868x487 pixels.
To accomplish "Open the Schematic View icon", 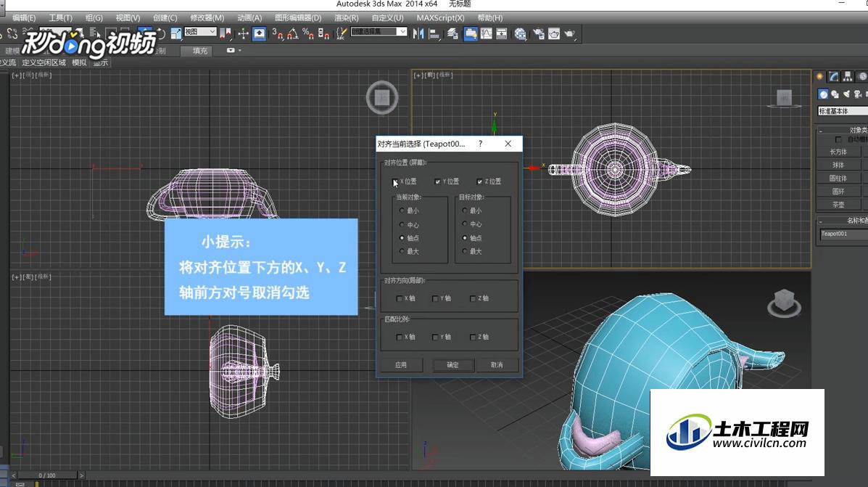I will click(x=502, y=34).
